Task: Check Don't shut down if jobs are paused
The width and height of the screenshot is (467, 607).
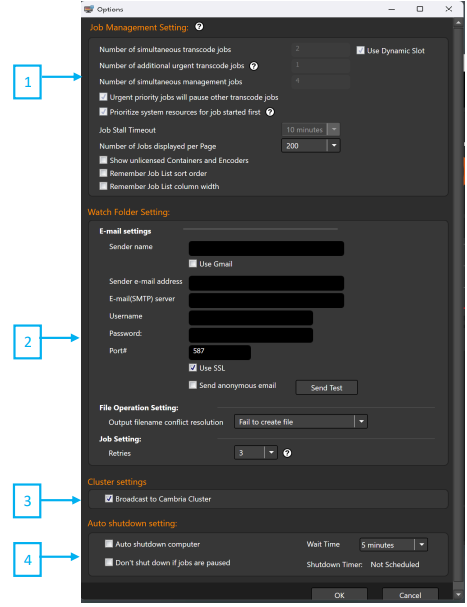Action: pyautogui.click(x=109, y=562)
